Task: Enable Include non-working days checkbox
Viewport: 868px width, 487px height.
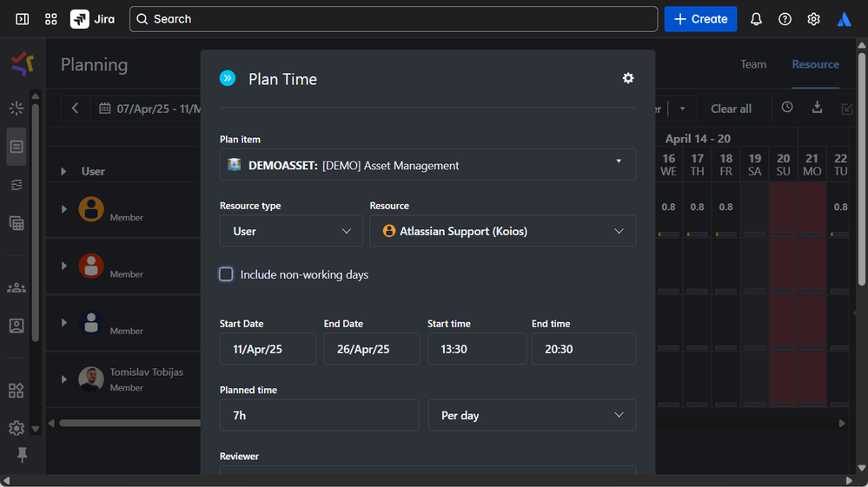Action: (x=226, y=274)
